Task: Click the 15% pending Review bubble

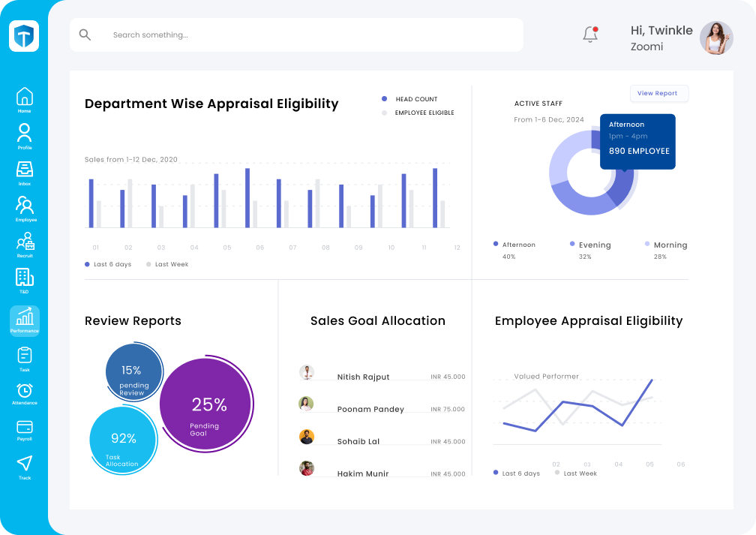Action: (x=133, y=371)
